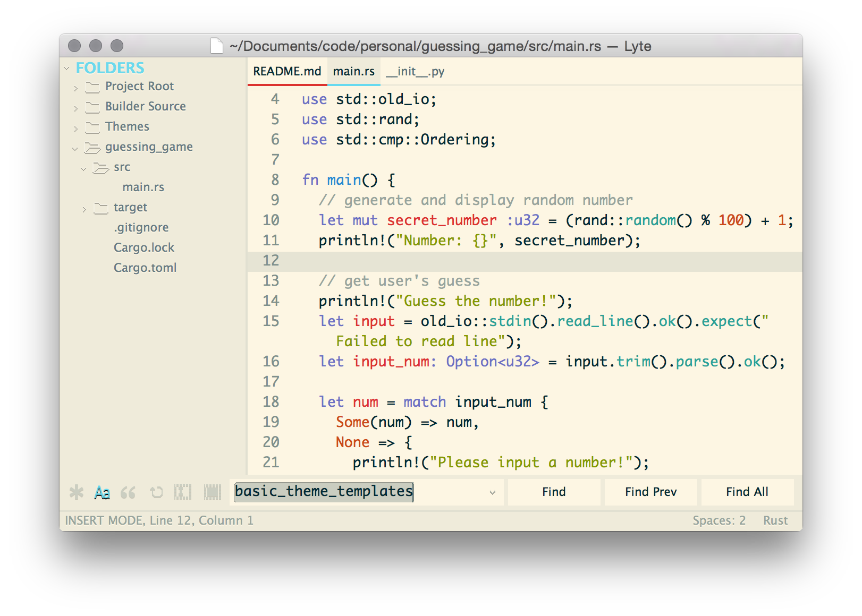Image resolution: width=862 pixels, height=616 pixels.
Task: Click the open guessing_game folder icon
Action: tap(92, 147)
